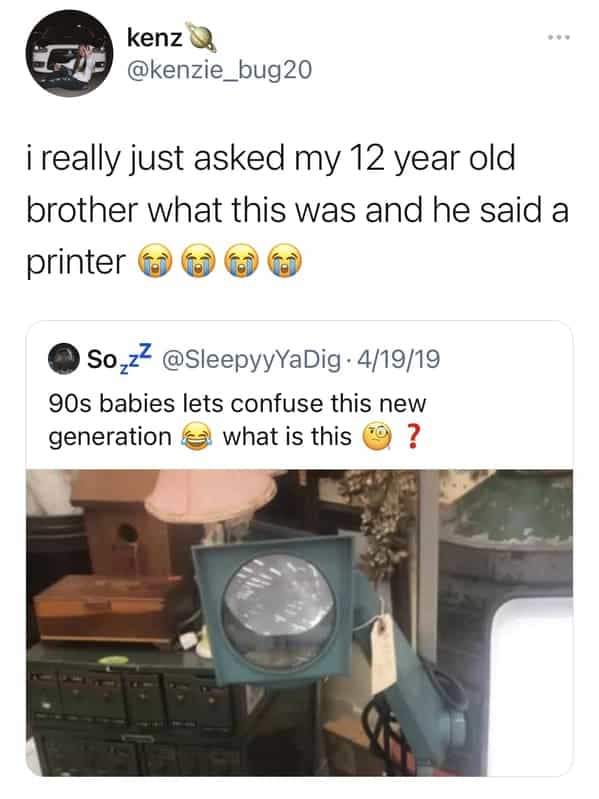Open the quoted tweet's photo

[300, 623]
